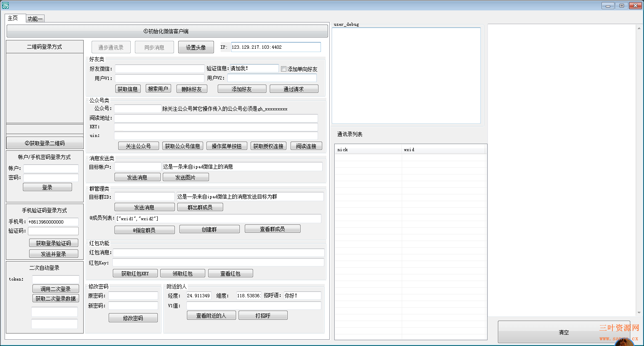
Task: Click the 手机号 field with +8613960000000
Action: click(53, 222)
